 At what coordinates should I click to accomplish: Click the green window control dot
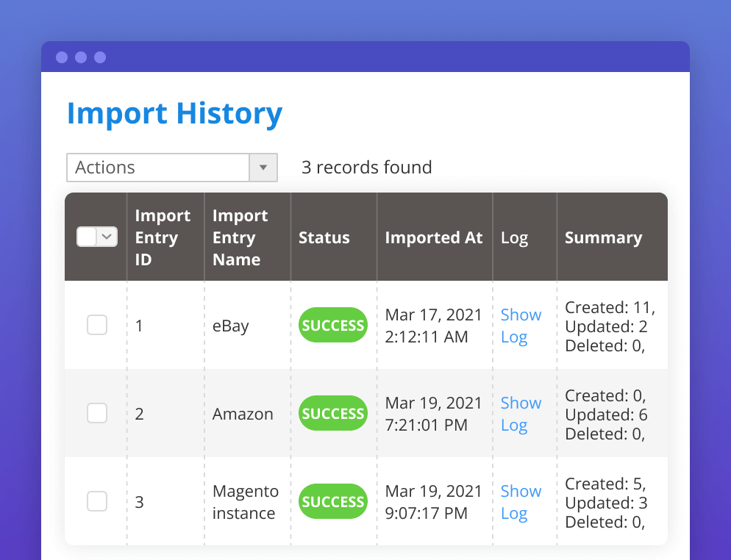100,57
